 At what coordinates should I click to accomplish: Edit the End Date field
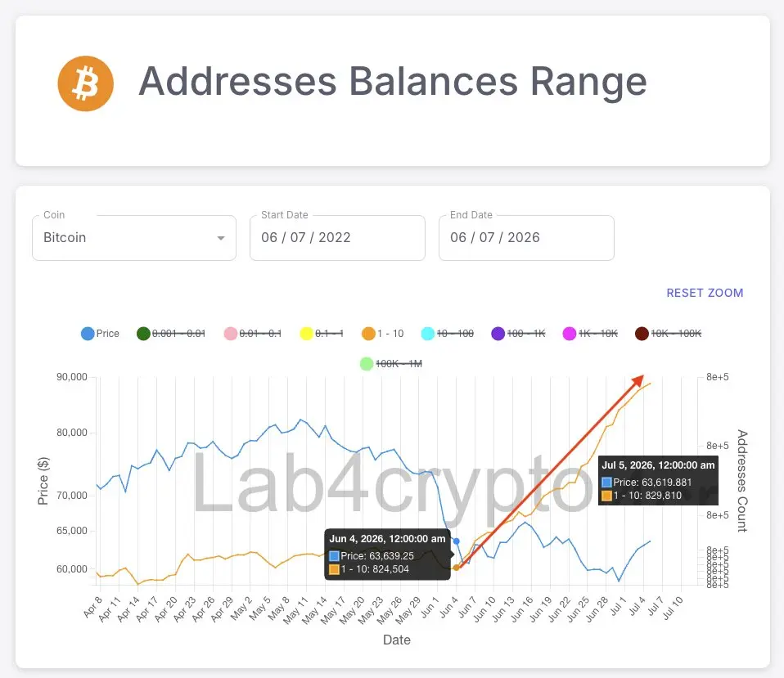pos(526,238)
